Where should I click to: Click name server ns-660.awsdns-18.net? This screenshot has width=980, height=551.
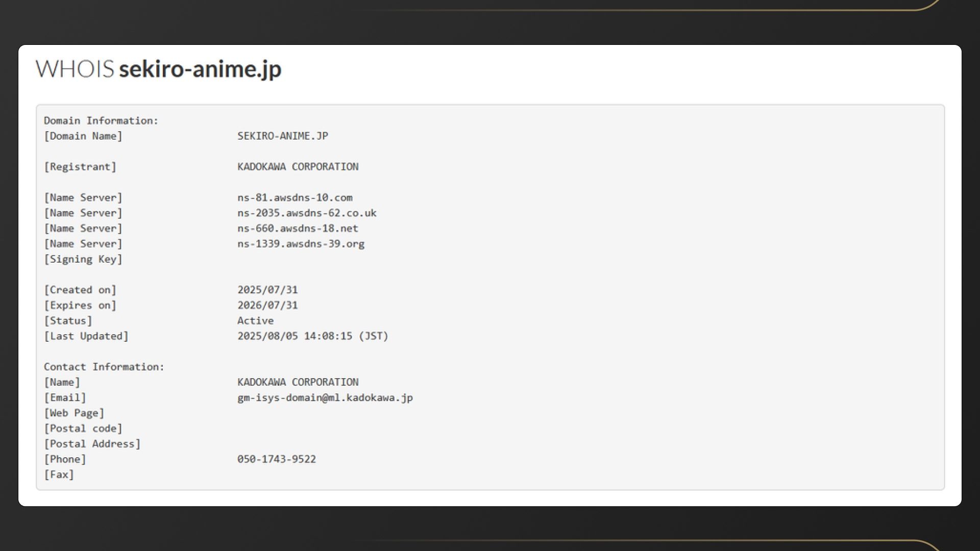298,229
